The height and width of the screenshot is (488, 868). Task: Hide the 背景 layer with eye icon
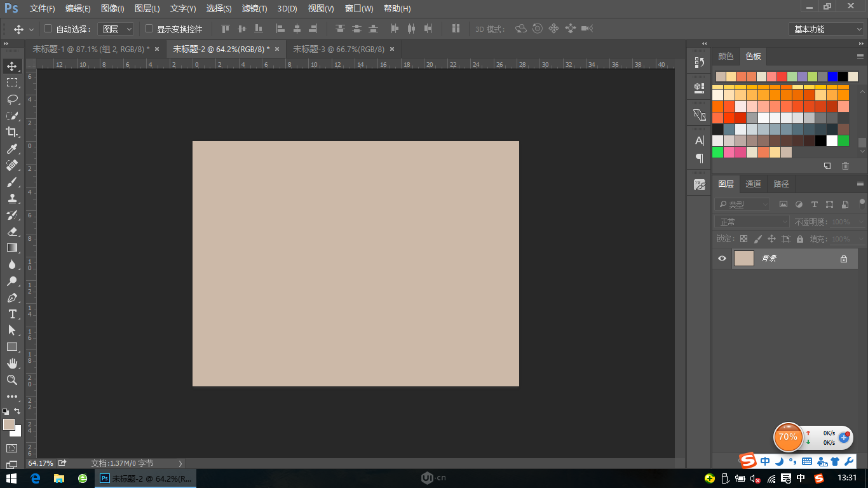(722, 259)
